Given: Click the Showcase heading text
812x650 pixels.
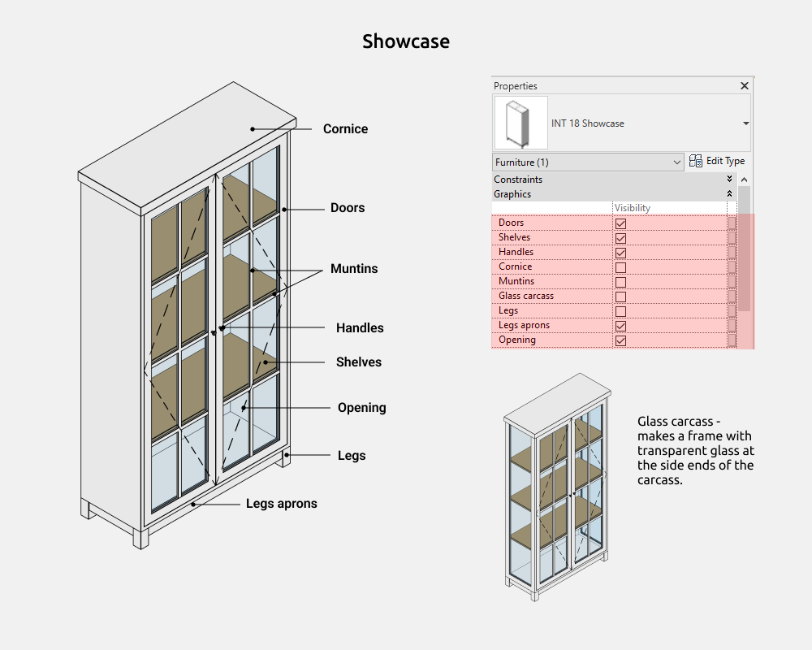Looking at the screenshot, I should point(406,41).
